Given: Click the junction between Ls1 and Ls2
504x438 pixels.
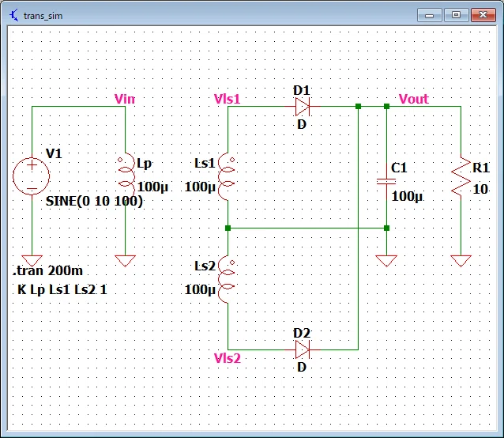Looking at the screenshot, I should click(x=228, y=228).
